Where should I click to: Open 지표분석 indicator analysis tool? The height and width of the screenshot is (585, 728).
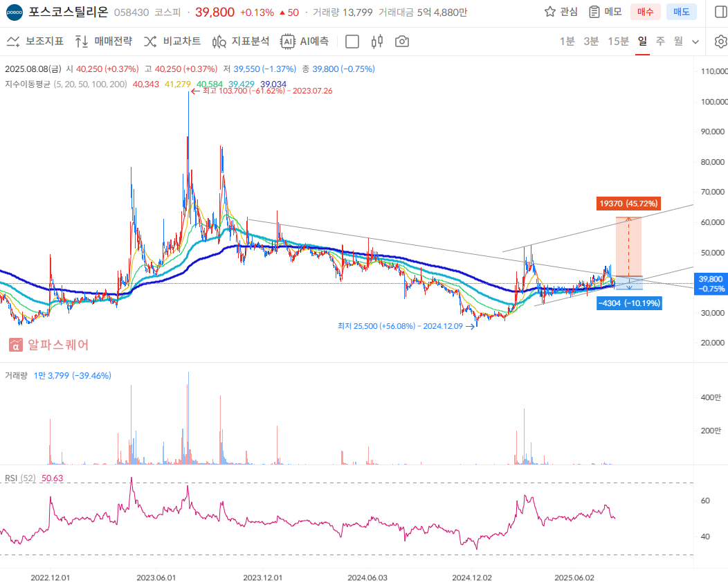241,42
